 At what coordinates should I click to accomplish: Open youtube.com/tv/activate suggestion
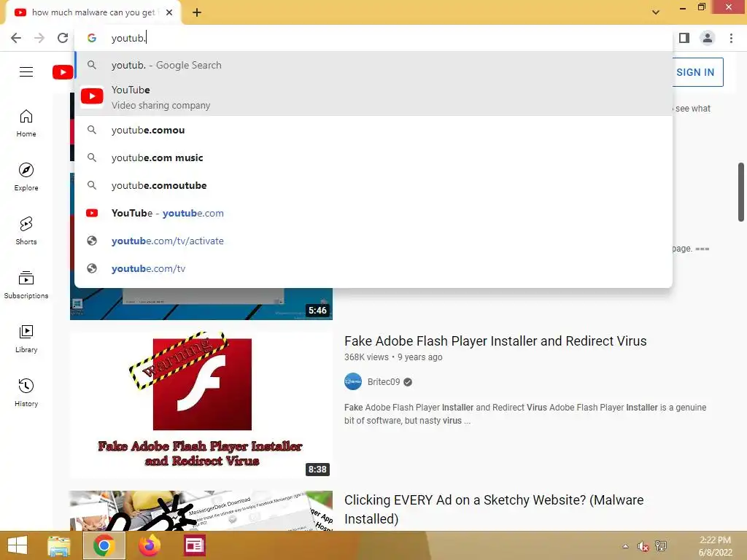pyautogui.click(x=373, y=241)
